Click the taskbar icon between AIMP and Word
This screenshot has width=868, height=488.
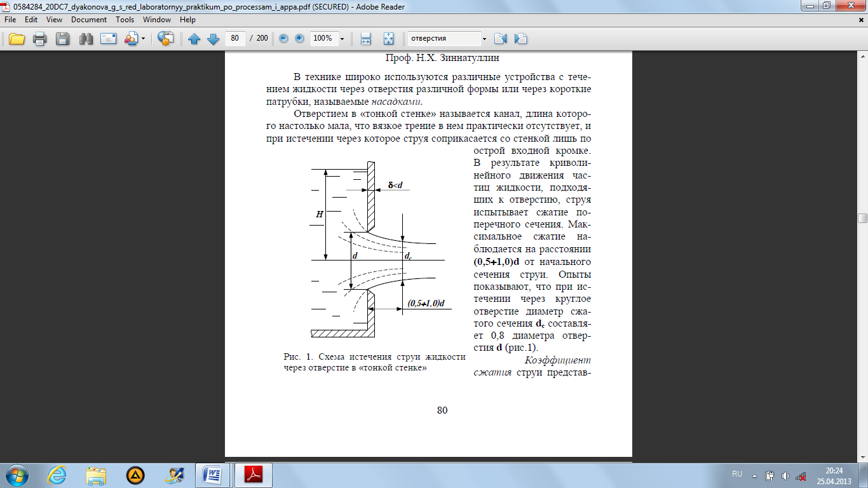tap(174, 475)
